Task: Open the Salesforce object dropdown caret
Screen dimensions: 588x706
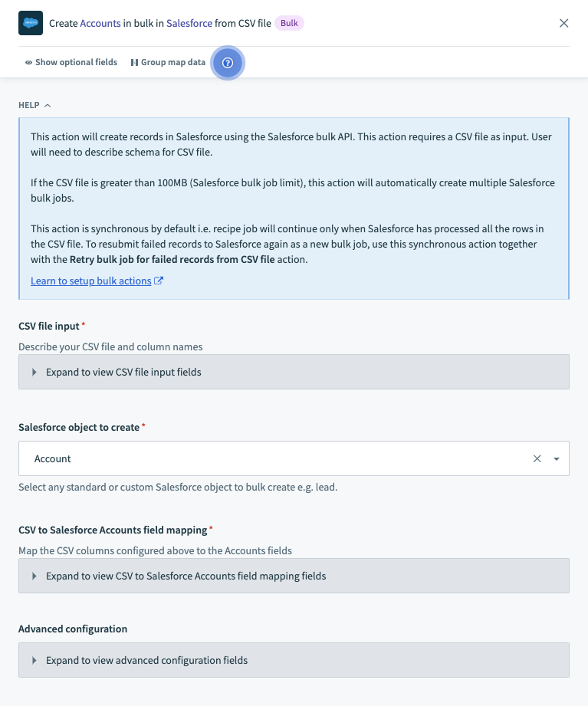Action: coord(555,458)
